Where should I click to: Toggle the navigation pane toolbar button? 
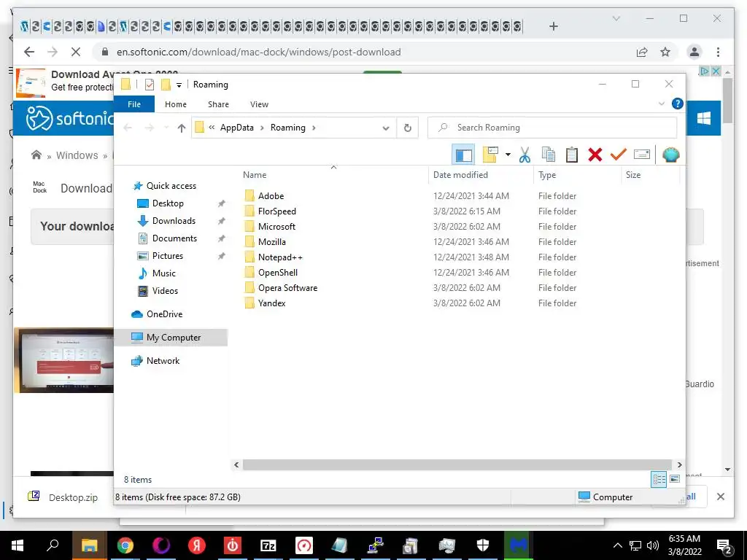463,155
